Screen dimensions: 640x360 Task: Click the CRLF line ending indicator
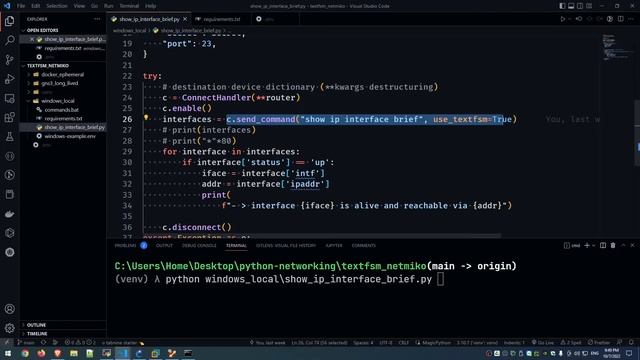[x=403, y=342]
